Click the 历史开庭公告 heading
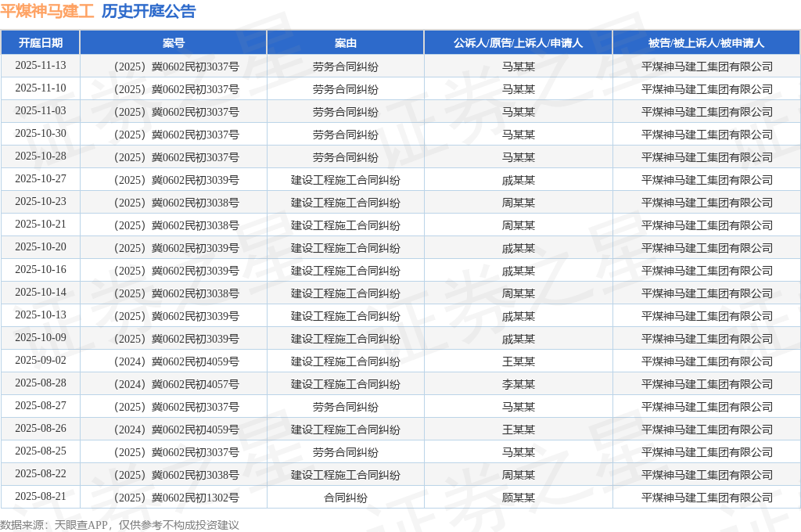 tap(149, 11)
